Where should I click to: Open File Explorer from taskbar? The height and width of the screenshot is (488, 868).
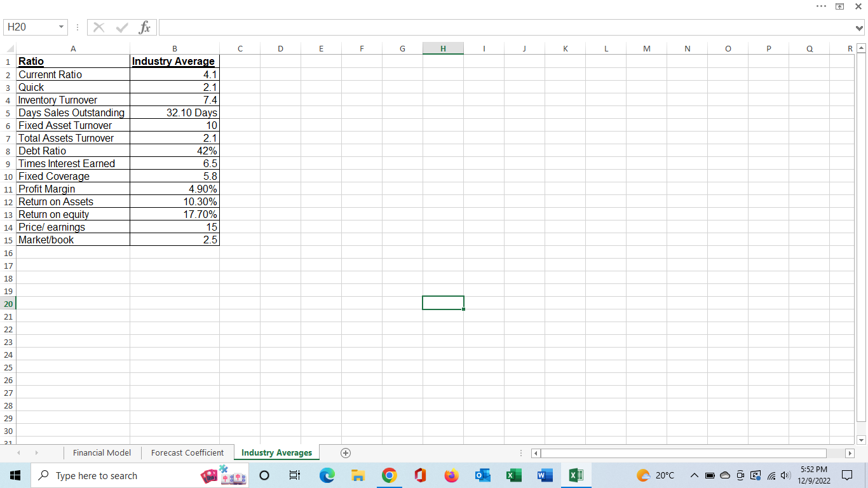click(358, 475)
